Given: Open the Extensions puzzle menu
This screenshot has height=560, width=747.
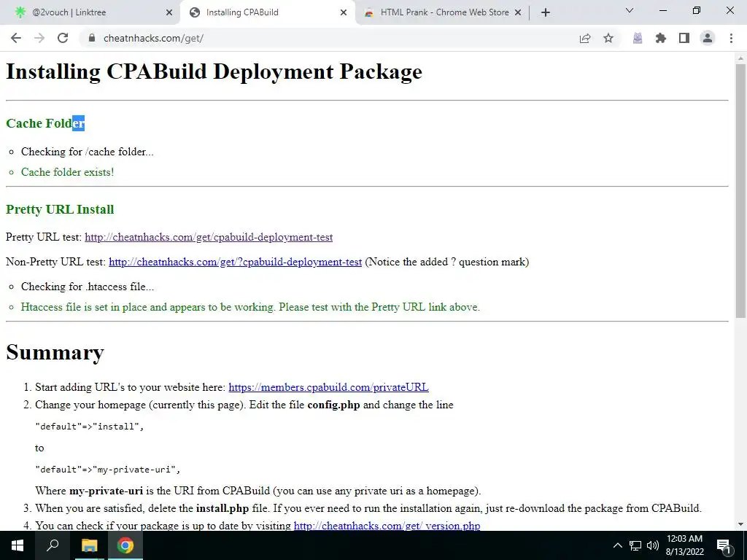Looking at the screenshot, I should coord(661,38).
